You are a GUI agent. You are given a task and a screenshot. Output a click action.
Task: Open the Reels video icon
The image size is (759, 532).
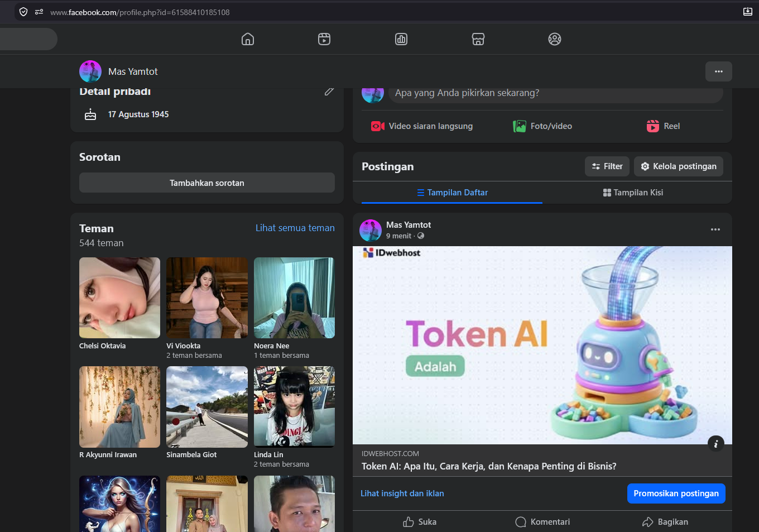[x=324, y=39]
